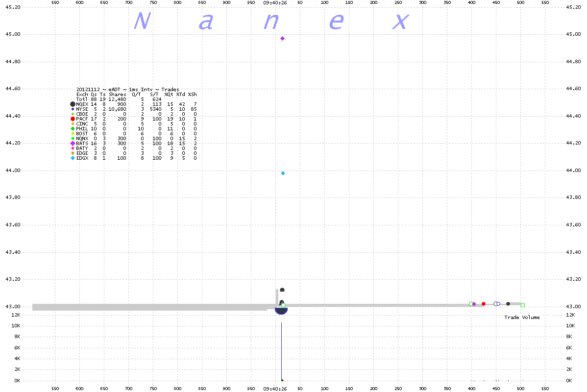587x392 pixels.
Task: Click the '43.60' label on left price axis
Action: coord(13,224)
